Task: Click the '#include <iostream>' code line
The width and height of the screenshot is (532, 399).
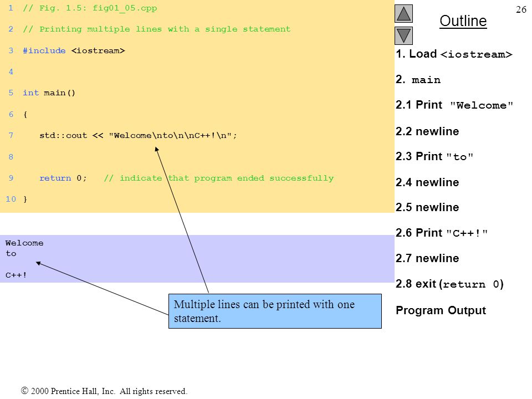Action: (x=74, y=50)
